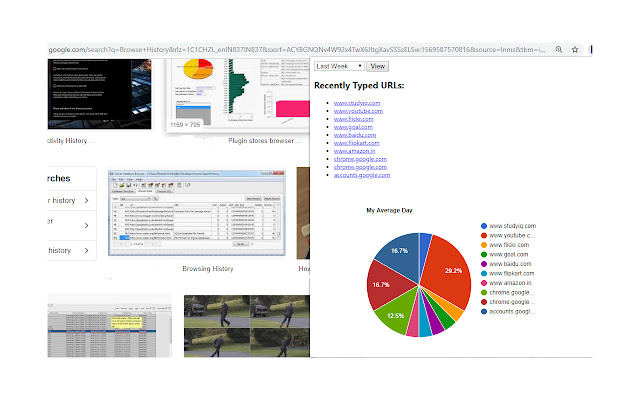Click the My Average Day chart title
Image resolution: width=640 pixels, height=400 pixels.
pos(389,210)
